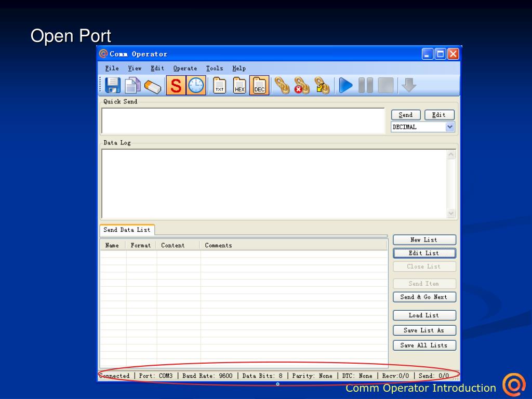Click the Edit List button
This screenshot has width=532, height=399.
[x=424, y=253]
